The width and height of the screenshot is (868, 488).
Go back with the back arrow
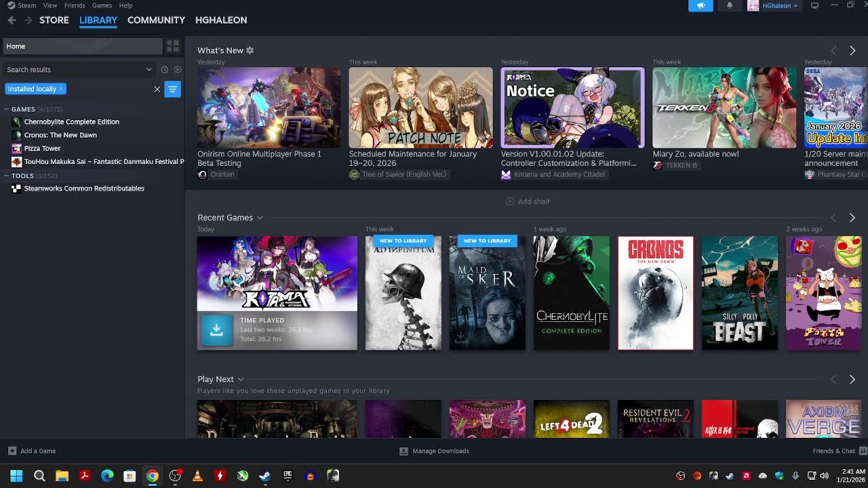tap(12, 20)
